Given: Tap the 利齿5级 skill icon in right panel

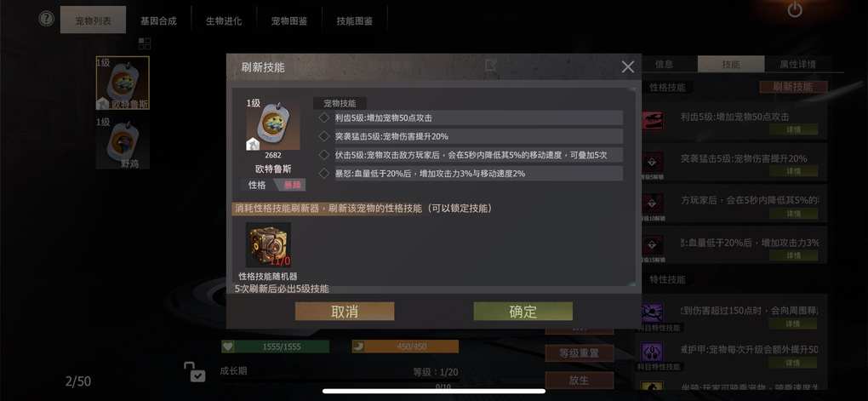Looking at the screenshot, I should click(x=653, y=120).
